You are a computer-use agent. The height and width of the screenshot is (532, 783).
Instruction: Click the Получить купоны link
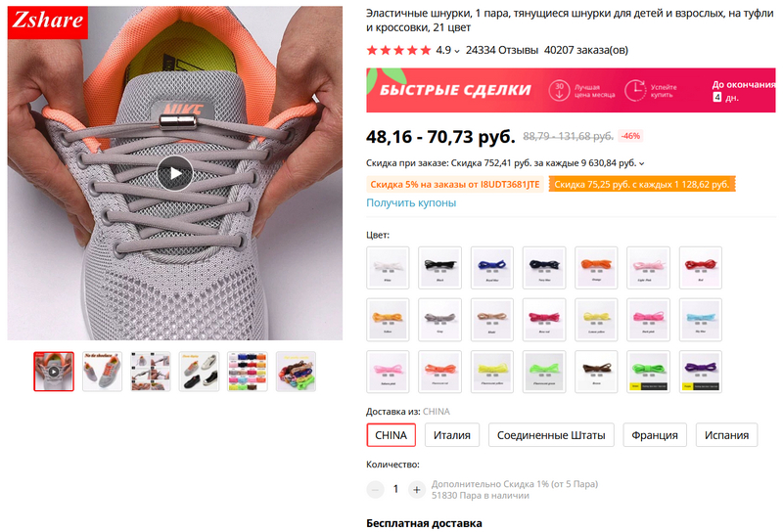tap(411, 202)
